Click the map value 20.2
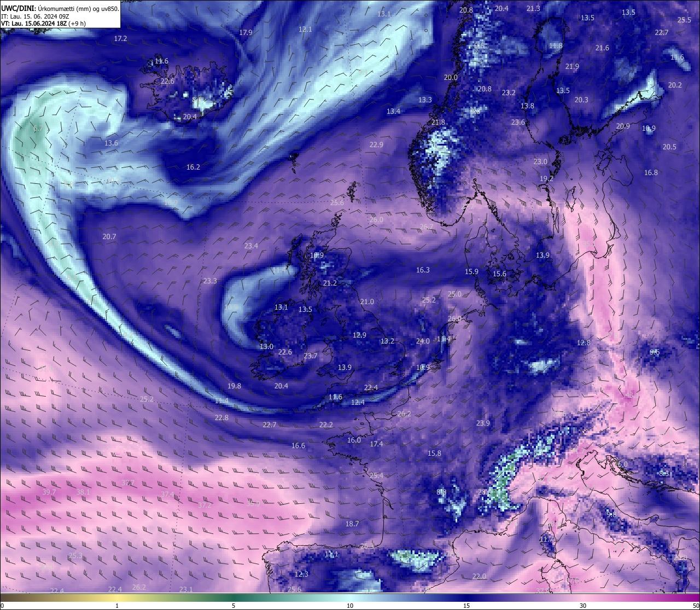The image size is (700, 610). pyautogui.click(x=675, y=85)
